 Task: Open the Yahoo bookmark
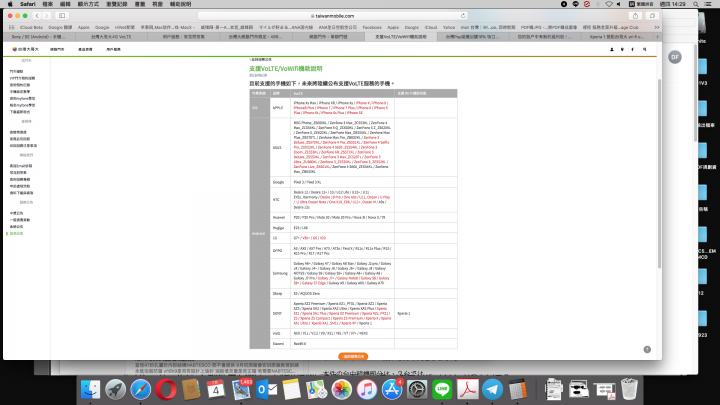(449, 27)
